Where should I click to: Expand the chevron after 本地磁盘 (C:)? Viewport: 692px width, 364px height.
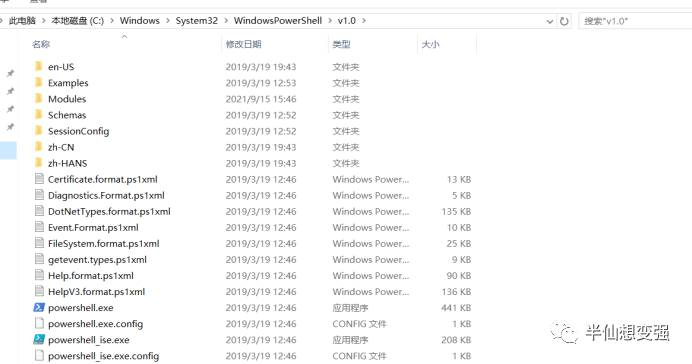tap(112, 21)
